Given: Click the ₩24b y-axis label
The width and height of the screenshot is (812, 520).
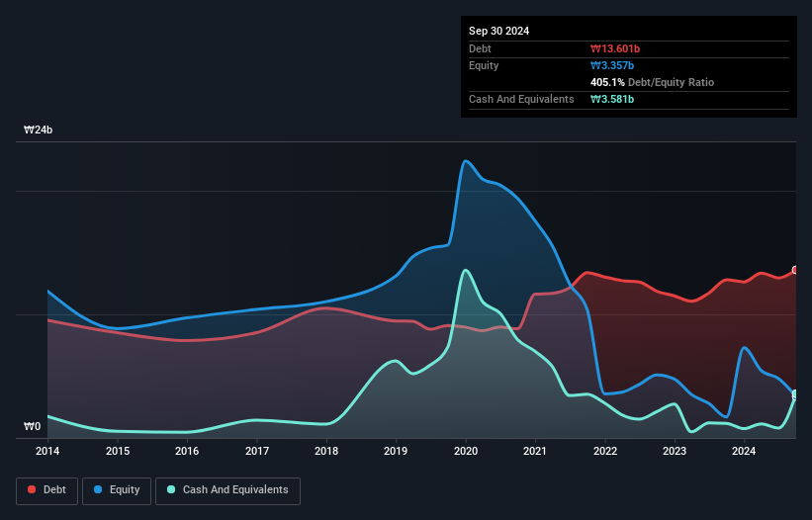Looking at the screenshot, I should tap(39, 130).
